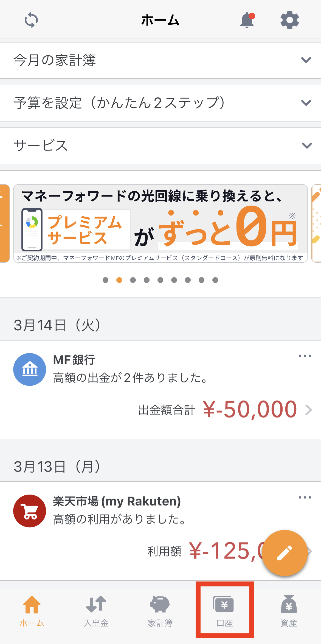Open more options for MF銀行 entry

pyautogui.click(x=305, y=356)
